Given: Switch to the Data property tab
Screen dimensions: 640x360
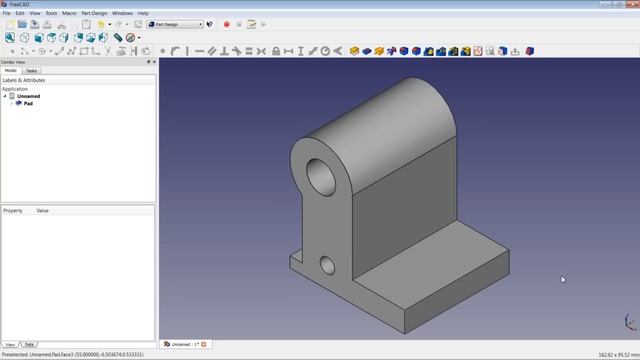Looking at the screenshot, I should click(29, 345).
